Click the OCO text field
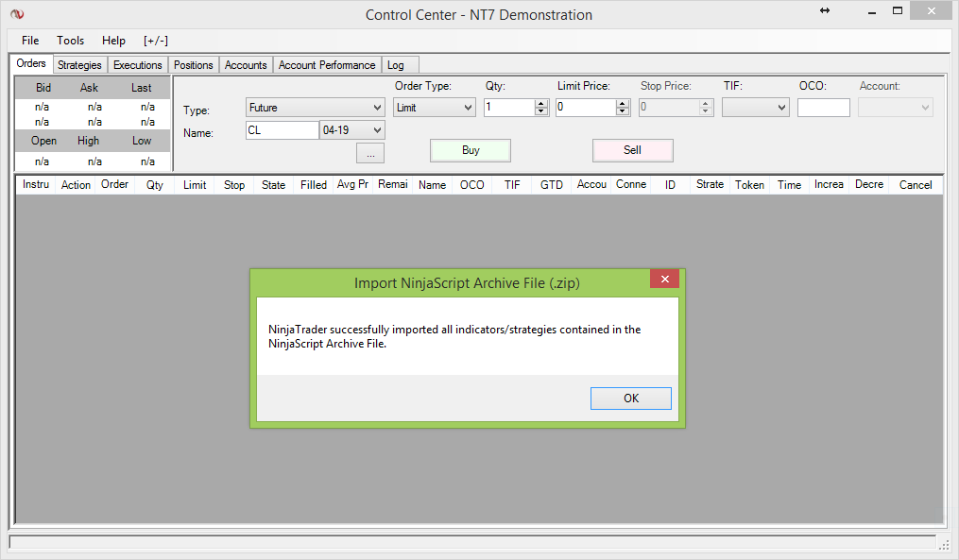 pos(823,108)
